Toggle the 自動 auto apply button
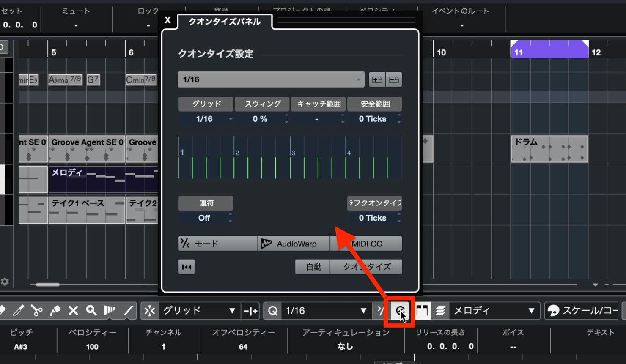The width and height of the screenshot is (626, 364). (313, 267)
